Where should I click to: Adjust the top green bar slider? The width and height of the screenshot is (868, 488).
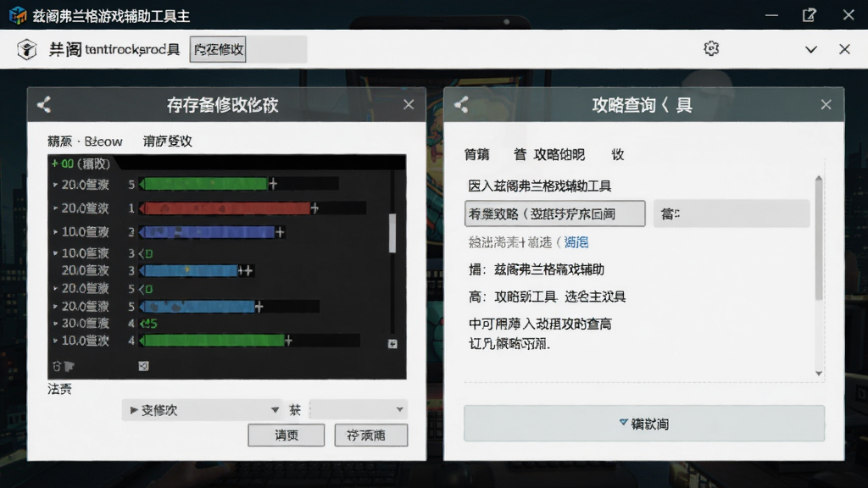tap(238, 184)
